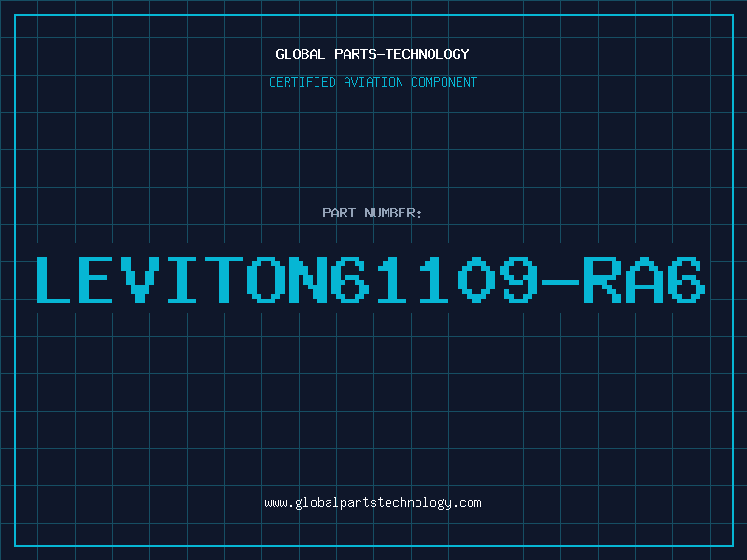
Task: Click the word GLOBAL in the heading
Action: point(300,54)
